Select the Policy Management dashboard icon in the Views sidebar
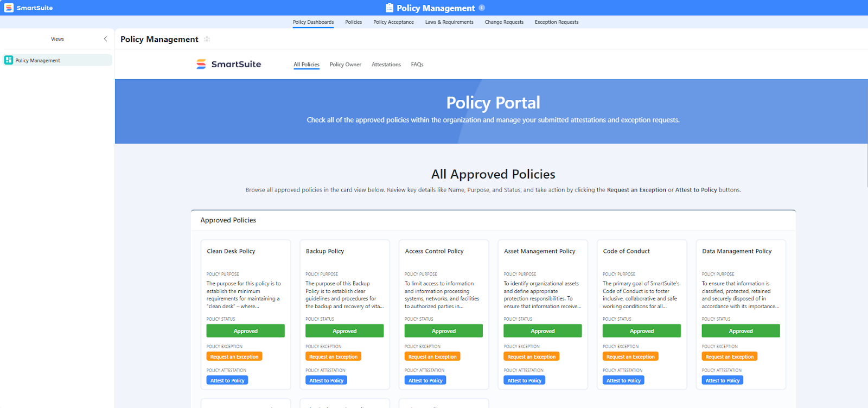The height and width of the screenshot is (408, 868). click(9, 60)
